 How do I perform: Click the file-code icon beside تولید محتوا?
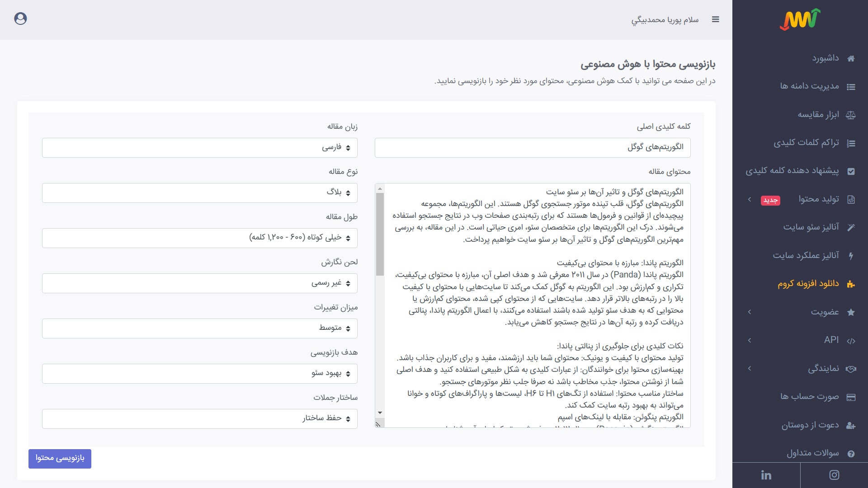tap(851, 199)
